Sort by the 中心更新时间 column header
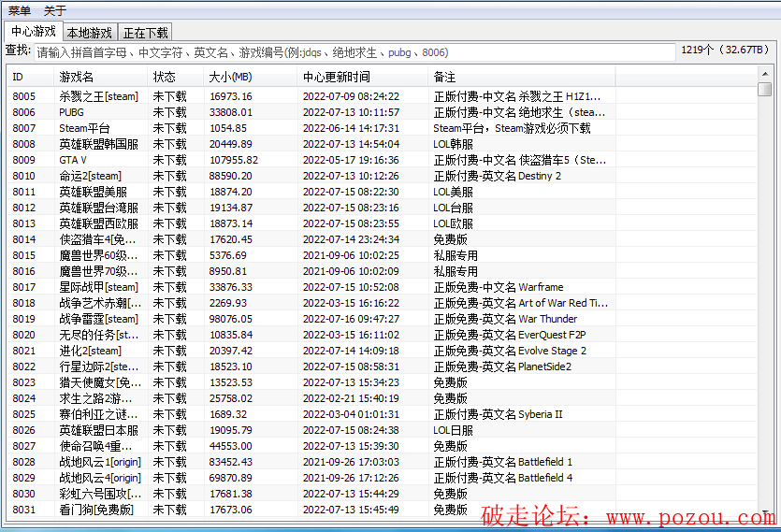This screenshot has width=781, height=532. 363,78
